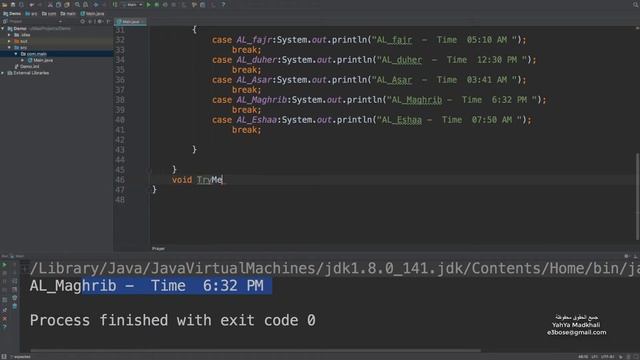Open Project panel gear settings

click(99, 21)
